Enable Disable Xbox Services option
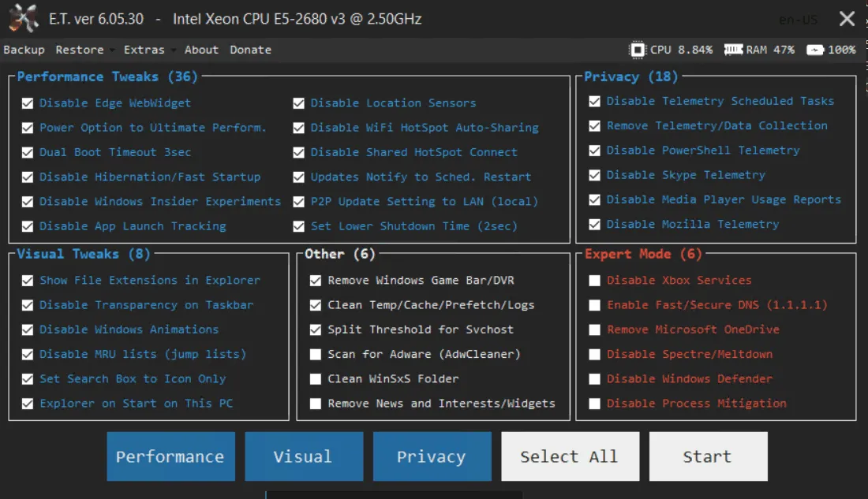Screen dimensions: 868x499 coord(594,281)
